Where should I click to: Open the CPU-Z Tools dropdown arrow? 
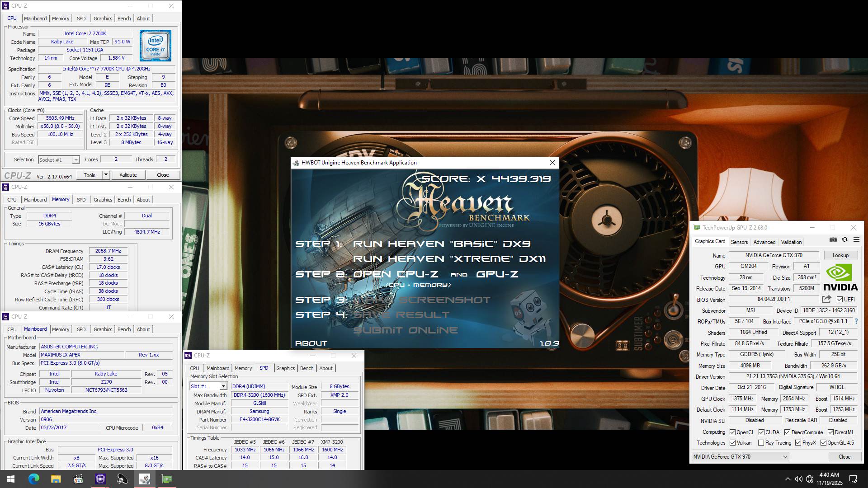[x=106, y=175]
